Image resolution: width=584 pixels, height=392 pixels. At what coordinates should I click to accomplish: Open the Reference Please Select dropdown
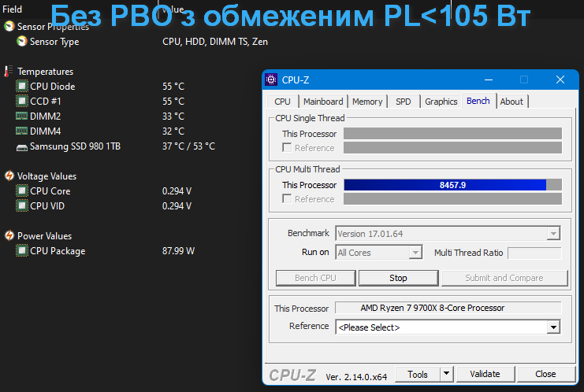553,327
